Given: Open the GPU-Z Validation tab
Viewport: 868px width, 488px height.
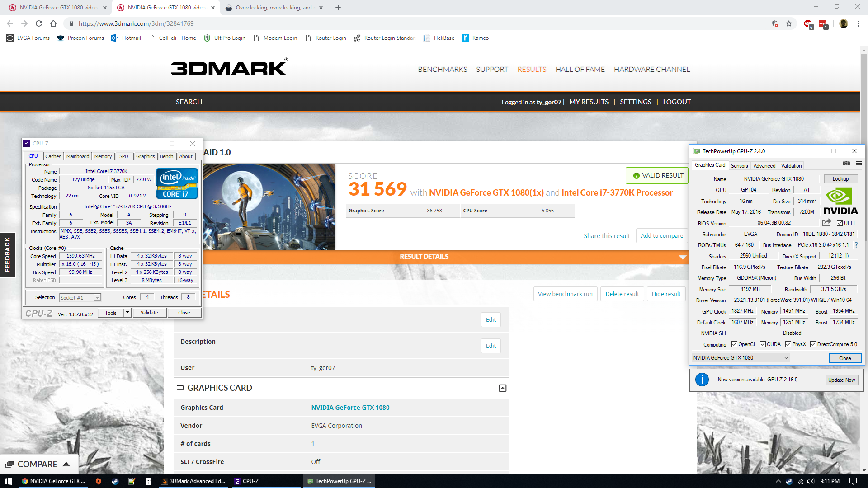Looking at the screenshot, I should 791,166.
